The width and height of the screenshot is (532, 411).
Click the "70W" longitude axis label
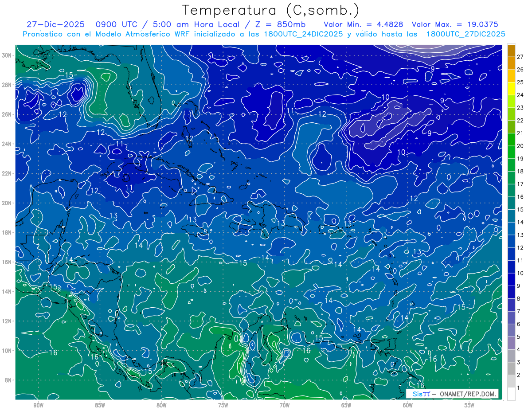pyautogui.click(x=285, y=406)
